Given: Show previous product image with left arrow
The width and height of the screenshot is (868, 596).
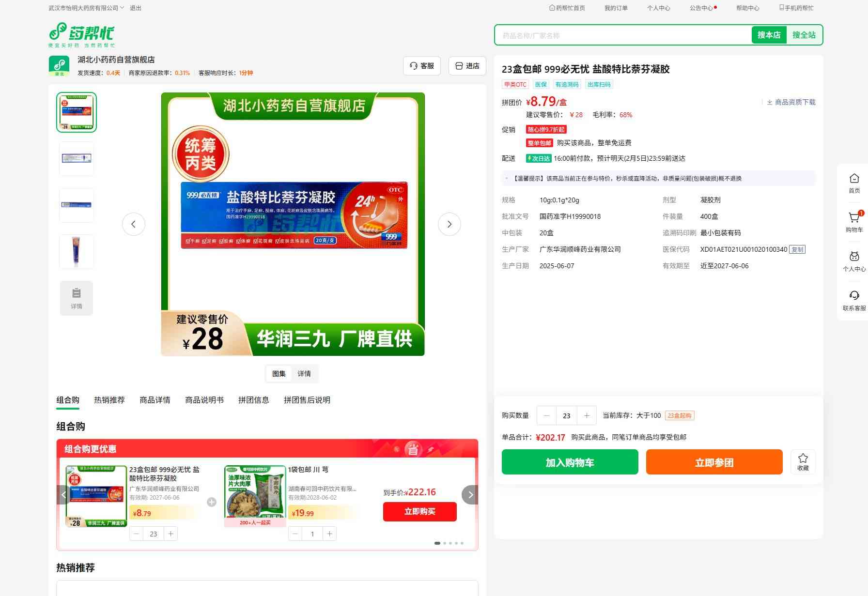Looking at the screenshot, I should (x=134, y=224).
